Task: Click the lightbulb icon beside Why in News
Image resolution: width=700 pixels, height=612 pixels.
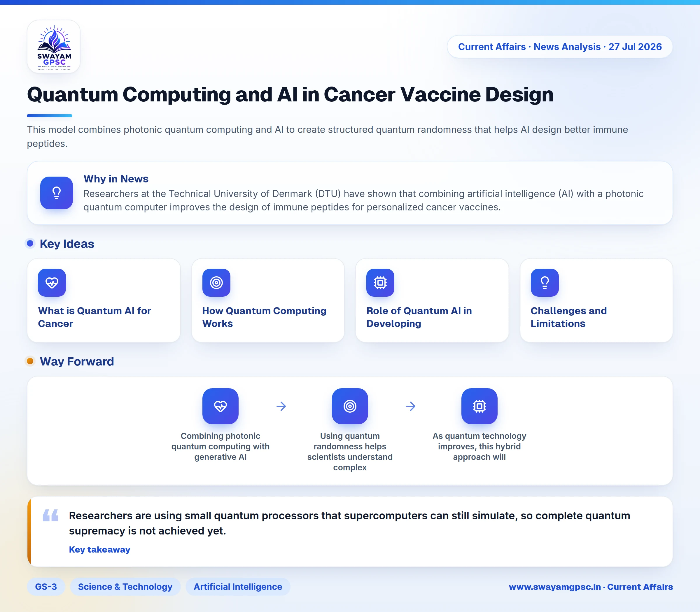Action: (x=56, y=193)
